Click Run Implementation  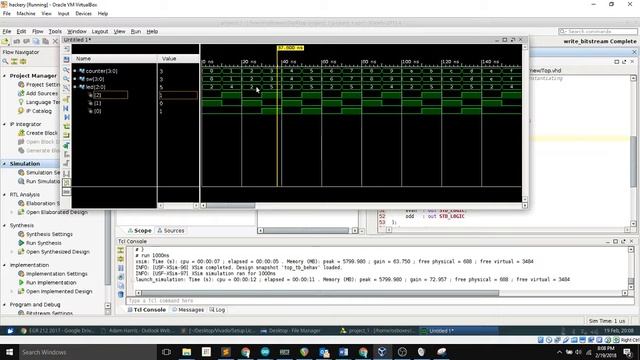[x=47, y=283]
